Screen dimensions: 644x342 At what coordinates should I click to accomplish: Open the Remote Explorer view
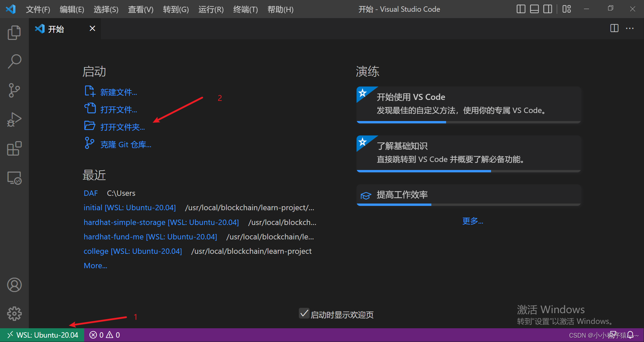point(14,178)
